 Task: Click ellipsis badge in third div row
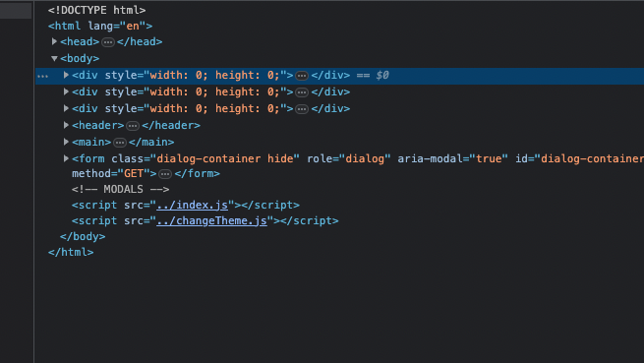302,109
